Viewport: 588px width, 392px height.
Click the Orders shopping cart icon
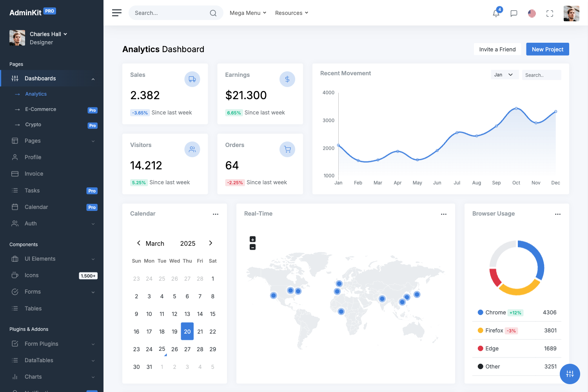[x=287, y=149]
